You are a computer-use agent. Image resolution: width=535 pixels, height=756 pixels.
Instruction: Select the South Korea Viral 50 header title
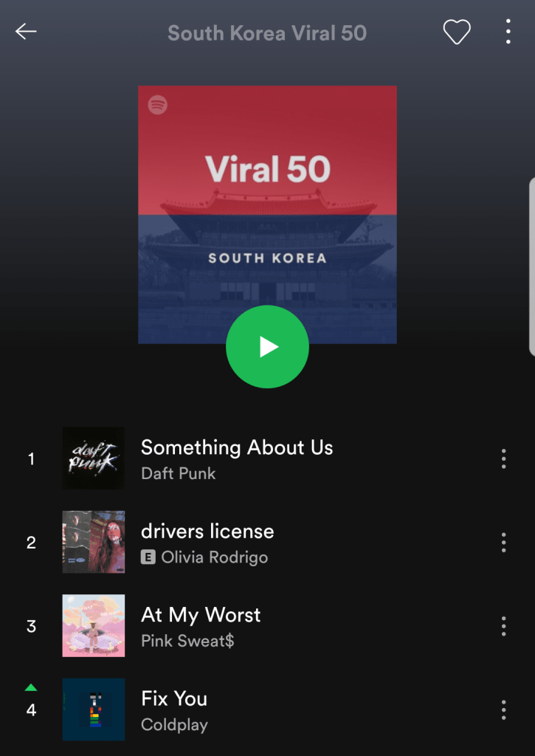tap(267, 33)
